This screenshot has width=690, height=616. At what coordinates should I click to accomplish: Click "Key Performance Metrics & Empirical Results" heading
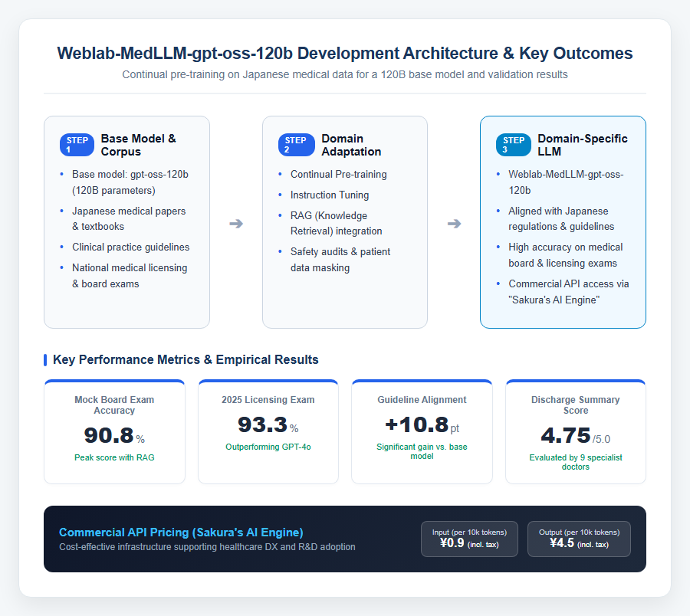(x=186, y=359)
